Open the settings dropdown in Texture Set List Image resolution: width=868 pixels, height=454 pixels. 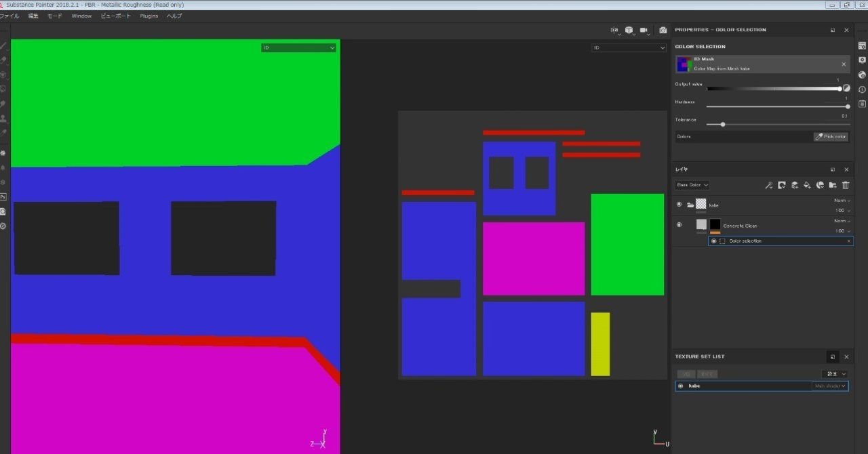(x=835, y=373)
